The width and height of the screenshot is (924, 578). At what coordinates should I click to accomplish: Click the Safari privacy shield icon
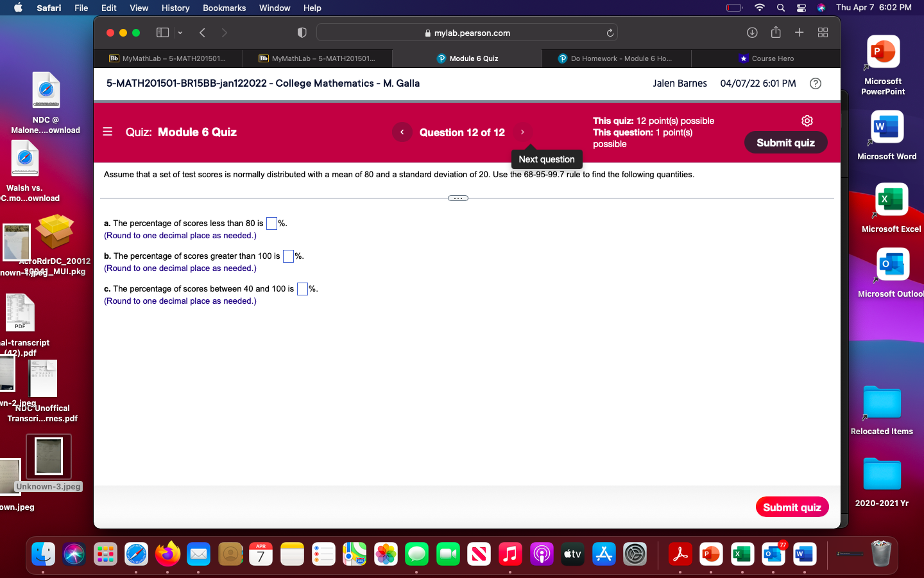coord(302,33)
